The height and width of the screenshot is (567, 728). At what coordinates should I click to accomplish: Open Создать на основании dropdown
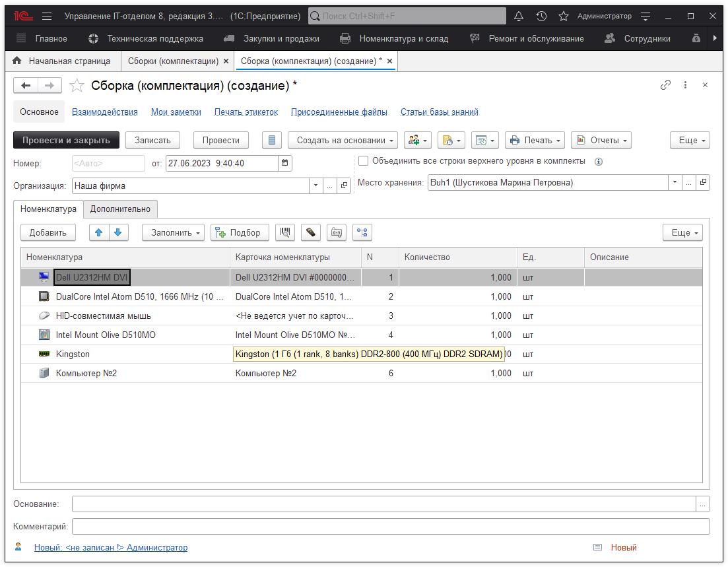[x=343, y=140]
